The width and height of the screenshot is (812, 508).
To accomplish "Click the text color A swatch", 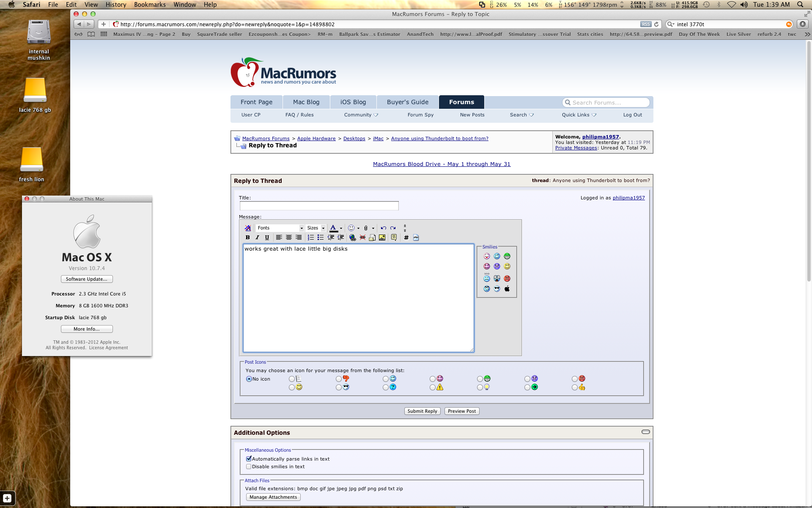I will pos(333,228).
